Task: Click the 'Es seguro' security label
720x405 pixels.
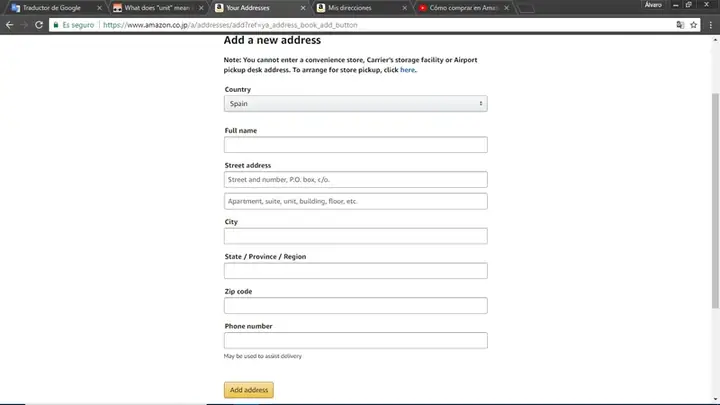Action: (78, 25)
